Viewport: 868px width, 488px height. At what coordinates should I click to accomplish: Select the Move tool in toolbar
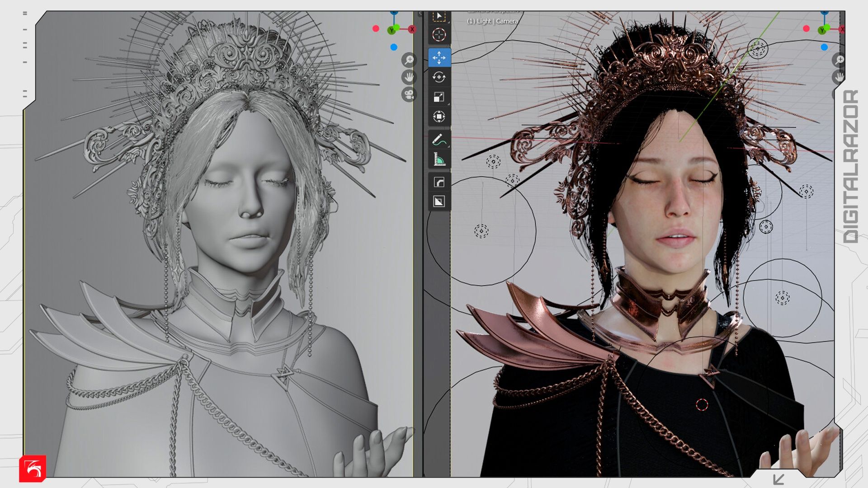[439, 57]
